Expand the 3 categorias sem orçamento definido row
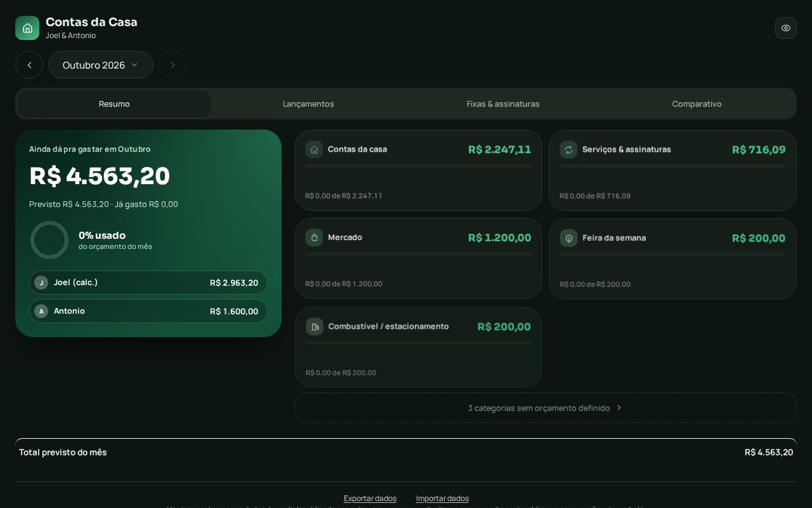 pyautogui.click(x=546, y=408)
